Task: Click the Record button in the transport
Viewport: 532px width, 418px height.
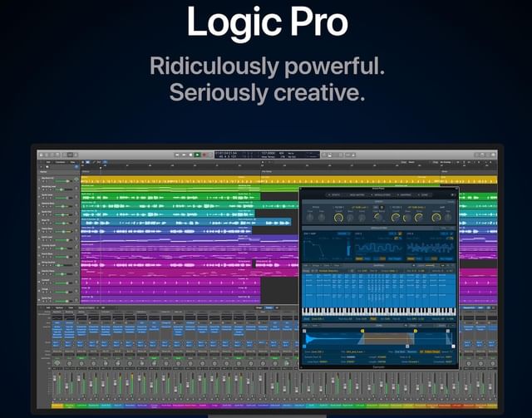Action: click(x=205, y=155)
